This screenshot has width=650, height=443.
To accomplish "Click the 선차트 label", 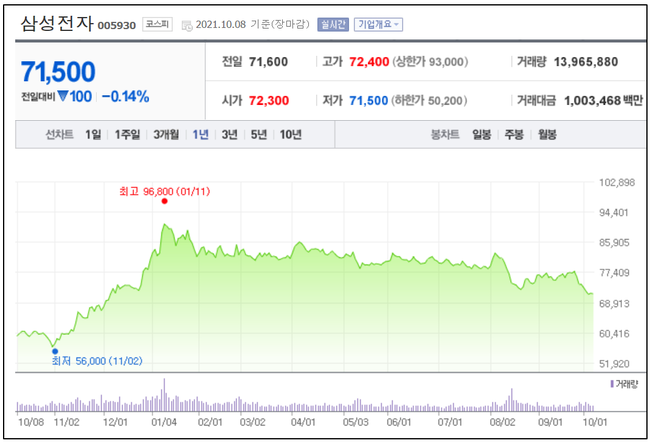I will point(59,134).
